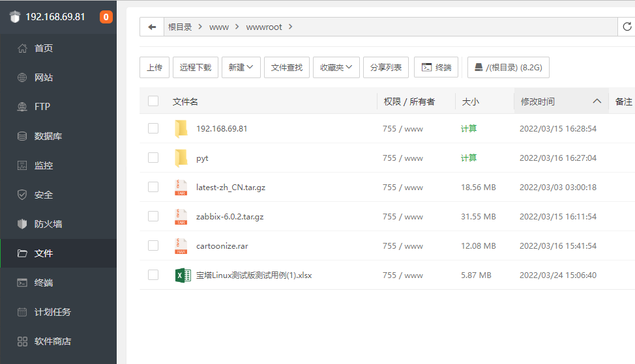
Task: Click chevron after 根目录 in breadcrumb
Action: click(200, 27)
